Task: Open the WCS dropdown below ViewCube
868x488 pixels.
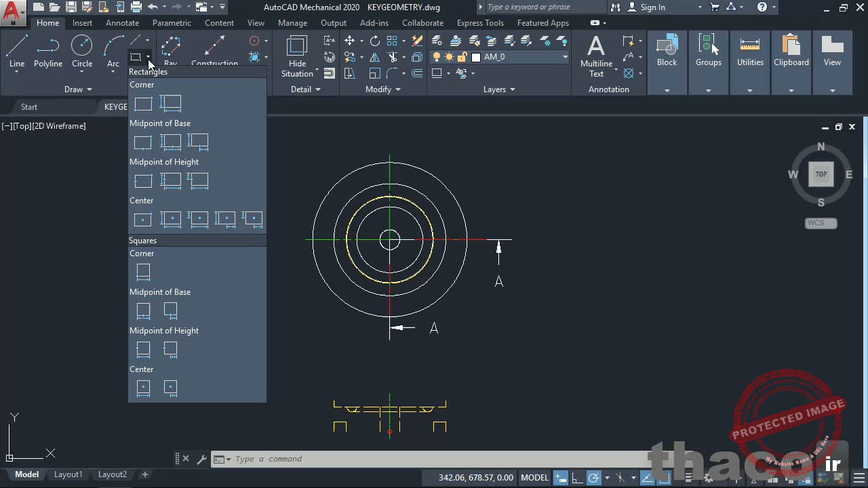Action: (x=821, y=223)
